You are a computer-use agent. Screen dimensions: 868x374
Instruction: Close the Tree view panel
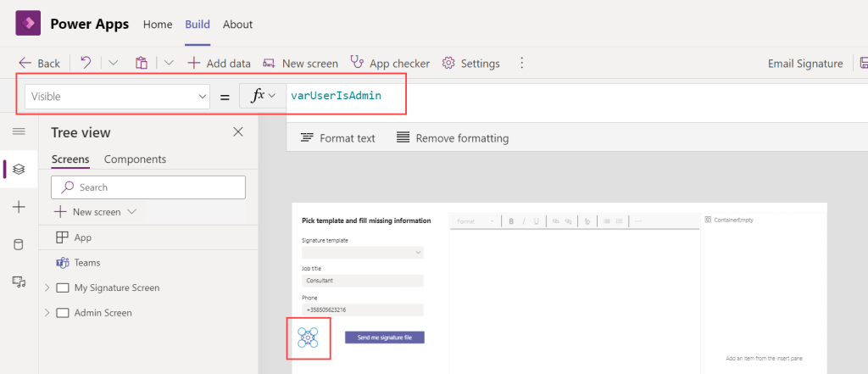(x=238, y=131)
